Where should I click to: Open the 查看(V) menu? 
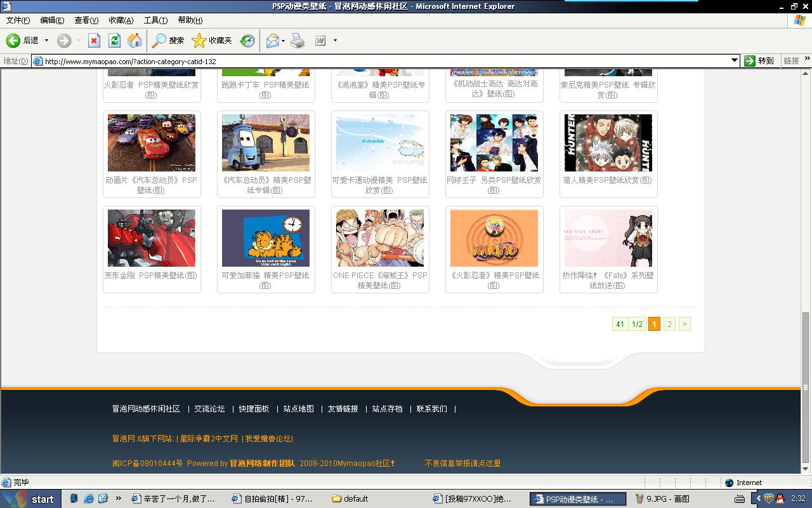(x=86, y=20)
